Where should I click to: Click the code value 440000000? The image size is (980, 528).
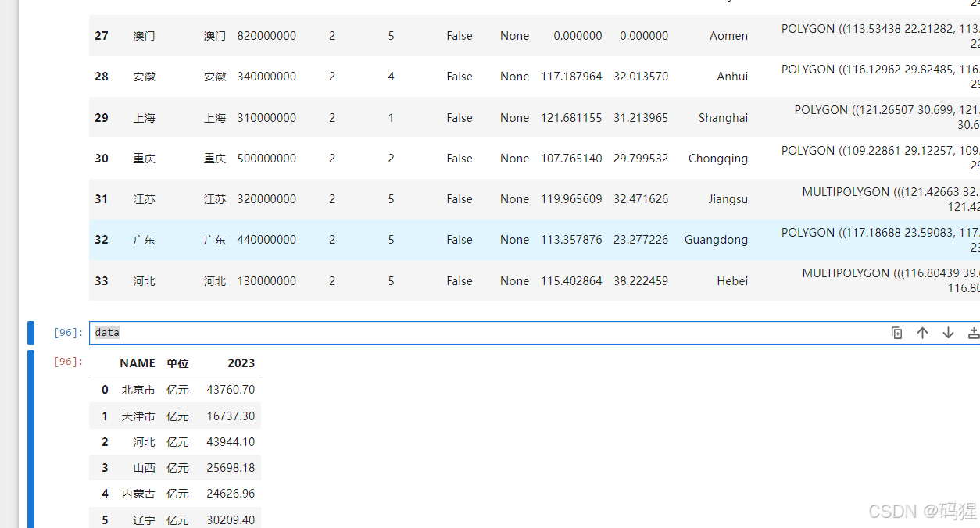[x=266, y=240]
